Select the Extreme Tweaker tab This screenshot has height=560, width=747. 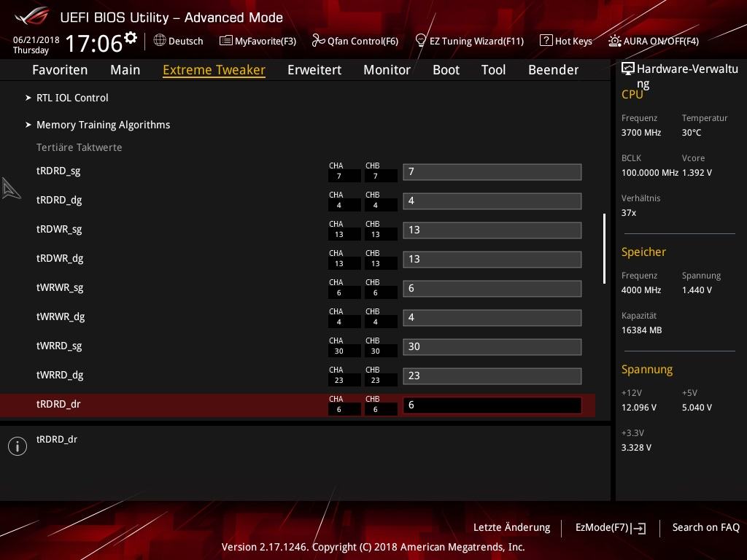click(214, 70)
